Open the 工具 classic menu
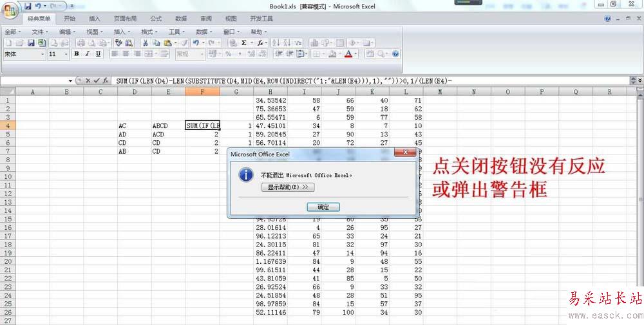 [x=176, y=32]
